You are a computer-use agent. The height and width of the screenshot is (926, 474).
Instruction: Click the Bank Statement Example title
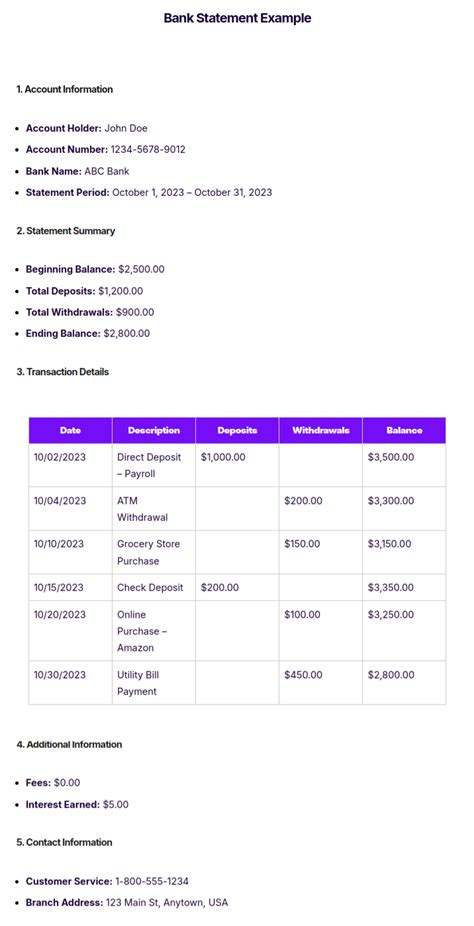tap(237, 18)
